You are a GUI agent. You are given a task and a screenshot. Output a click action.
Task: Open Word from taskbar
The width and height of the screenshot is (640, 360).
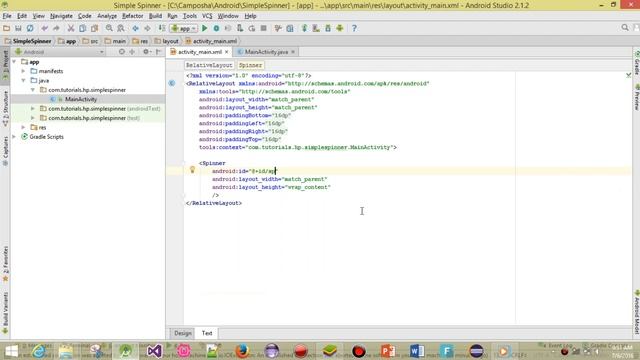417,351
